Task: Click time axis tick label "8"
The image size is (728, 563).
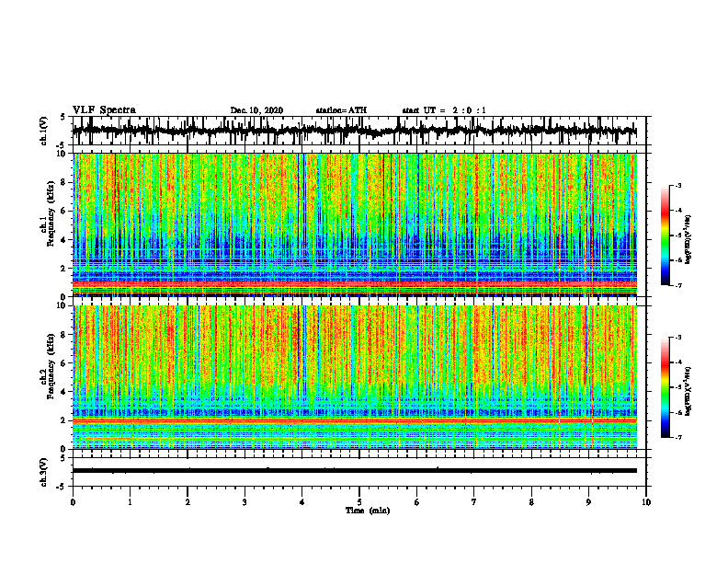Action: click(531, 502)
